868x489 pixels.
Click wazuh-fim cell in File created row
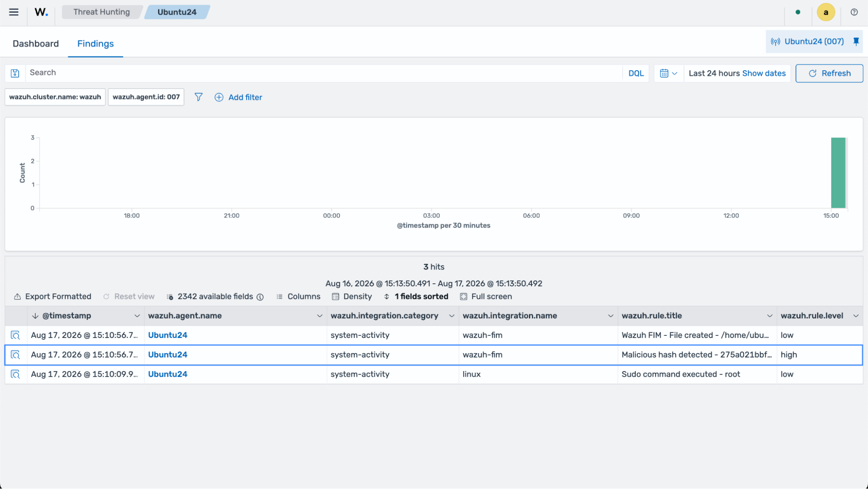click(x=538, y=335)
